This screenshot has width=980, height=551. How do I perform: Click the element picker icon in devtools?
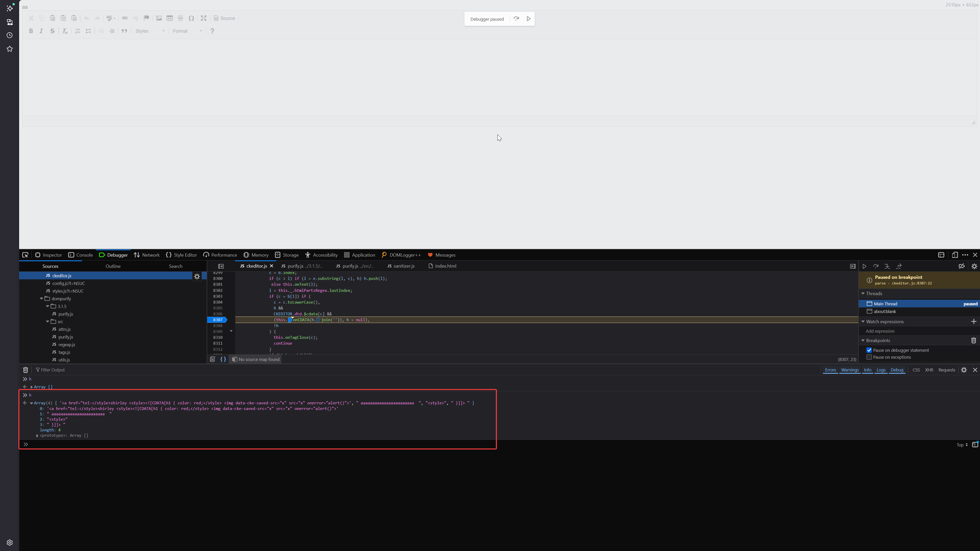[x=25, y=255]
